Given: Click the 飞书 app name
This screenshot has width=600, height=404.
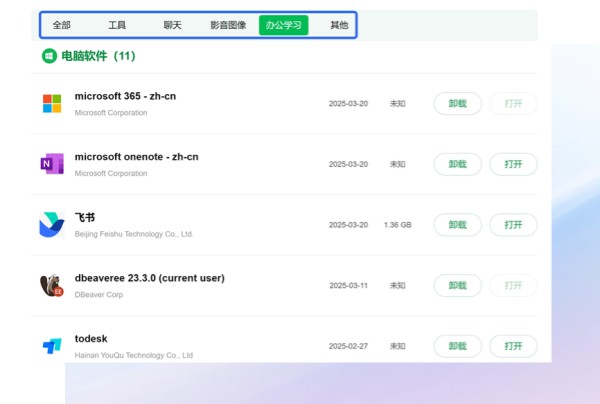Looking at the screenshot, I should coord(85,217).
